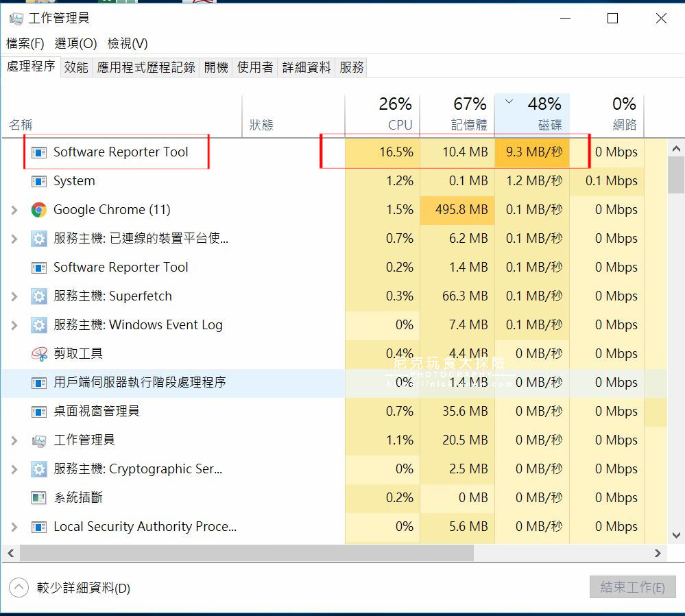Image resolution: width=685 pixels, height=616 pixels.
Task: Open the 選項(O) menu
Action: [x=75, y=43]
